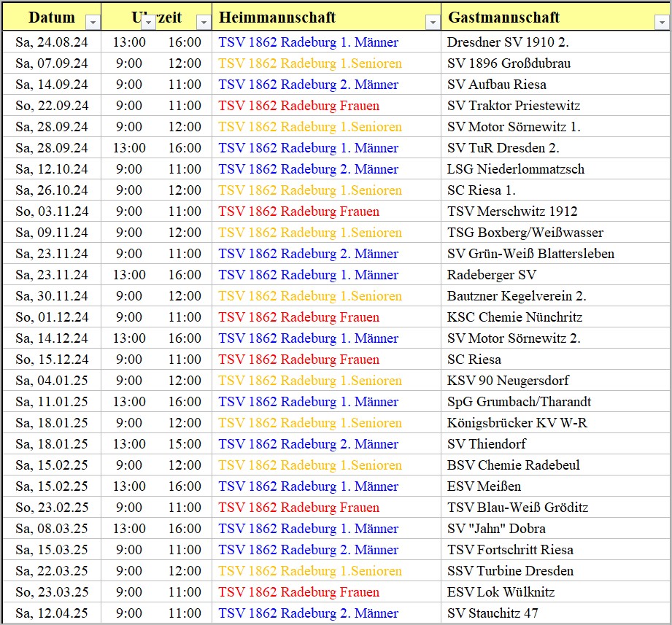Select the SV 1896 Großdubrau cell
This screenshot has width=672, height=625.
(556, 63)
